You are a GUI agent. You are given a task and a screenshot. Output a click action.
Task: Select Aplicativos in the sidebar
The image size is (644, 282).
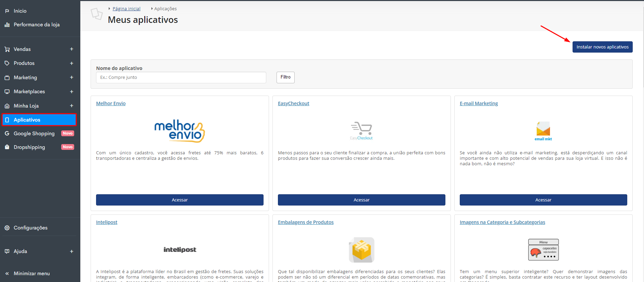[39, 120]
